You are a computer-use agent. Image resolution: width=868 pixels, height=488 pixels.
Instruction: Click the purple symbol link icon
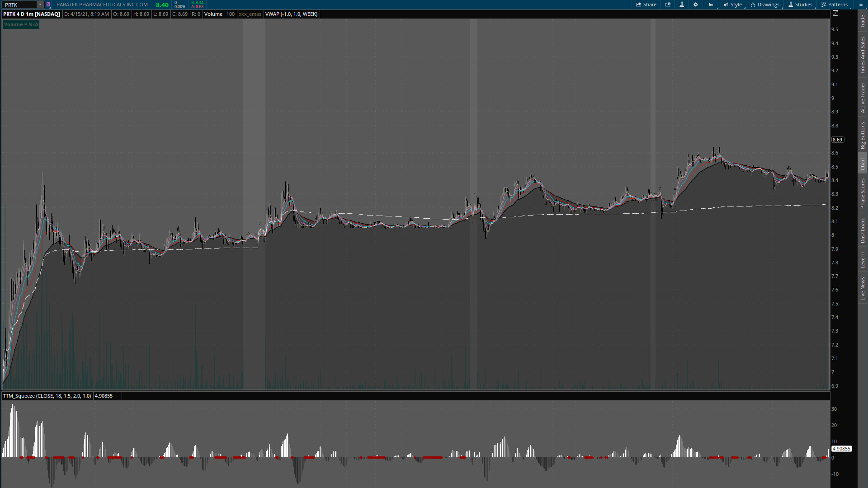click(x=48, y=5)
